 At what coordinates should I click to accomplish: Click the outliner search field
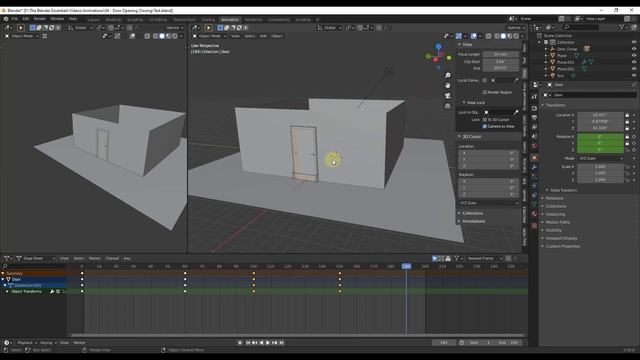pyautogui.click(x=581, y=27)
